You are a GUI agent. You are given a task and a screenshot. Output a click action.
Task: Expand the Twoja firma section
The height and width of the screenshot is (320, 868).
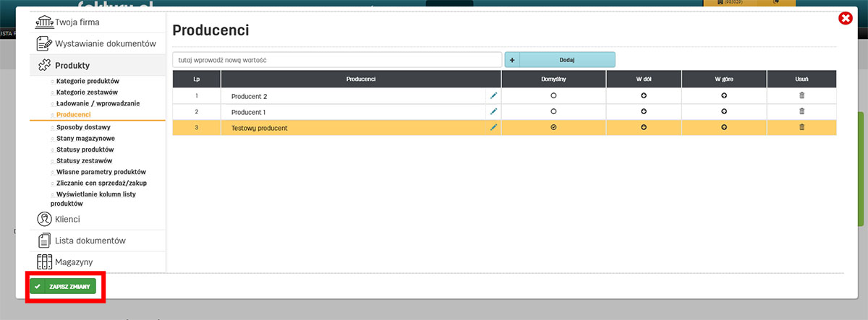pyautogui.click(x=77, y=22)
